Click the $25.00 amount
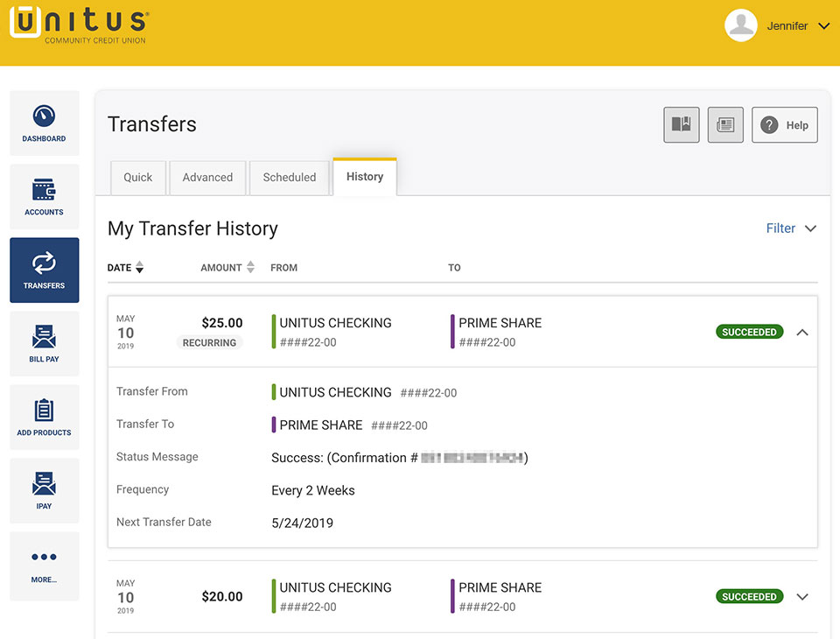The height and width of the screenshot is (639, 840). [222, 323]
